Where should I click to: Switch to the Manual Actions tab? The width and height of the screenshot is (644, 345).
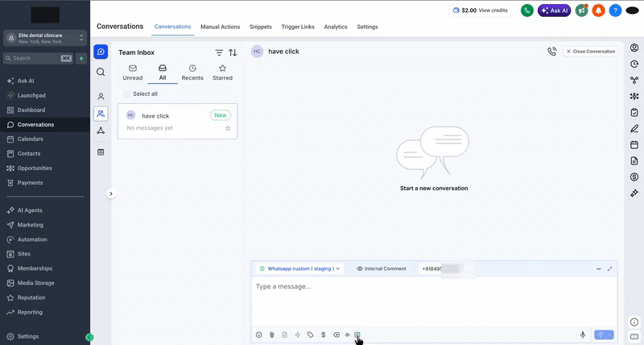point(220,27)
